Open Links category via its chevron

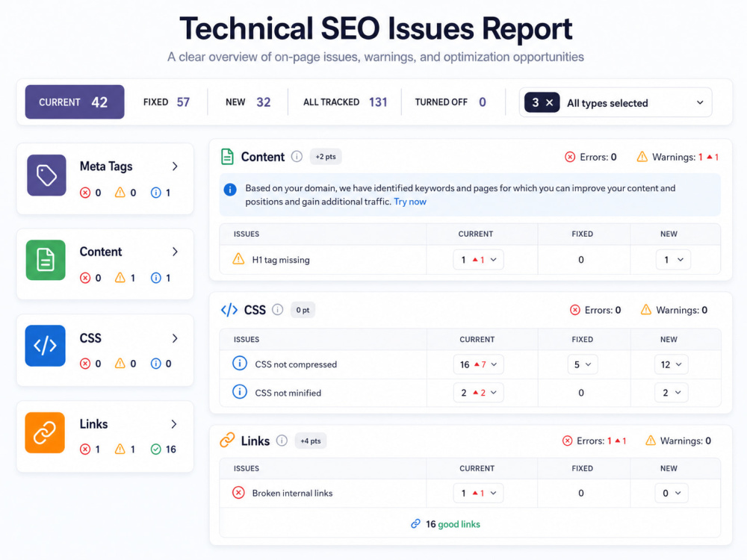[174, 424]
